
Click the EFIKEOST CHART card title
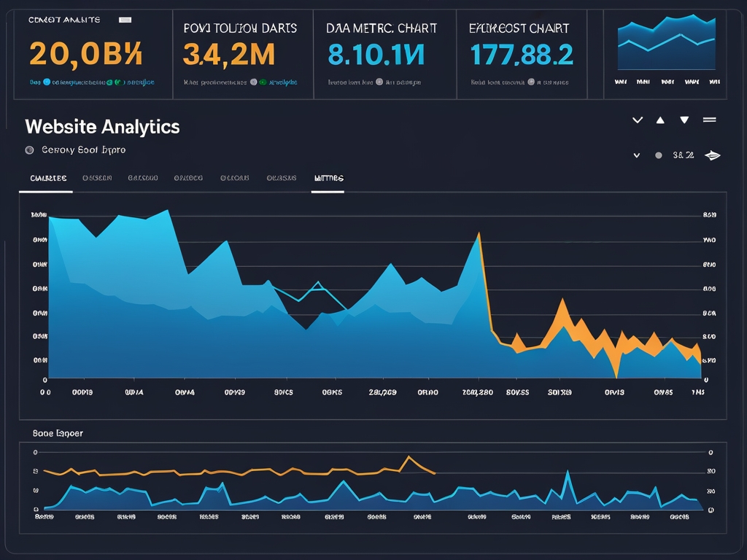[x=519, y=28]
